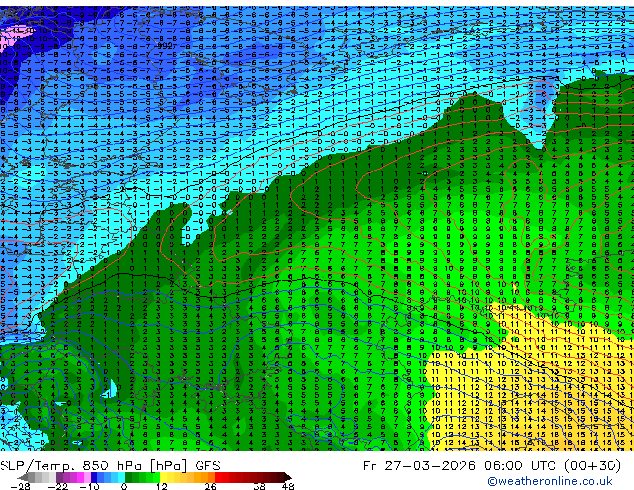634x490 pixels.
Task: Pick the magenta band of the temperature legend
Action: (73, 477)
